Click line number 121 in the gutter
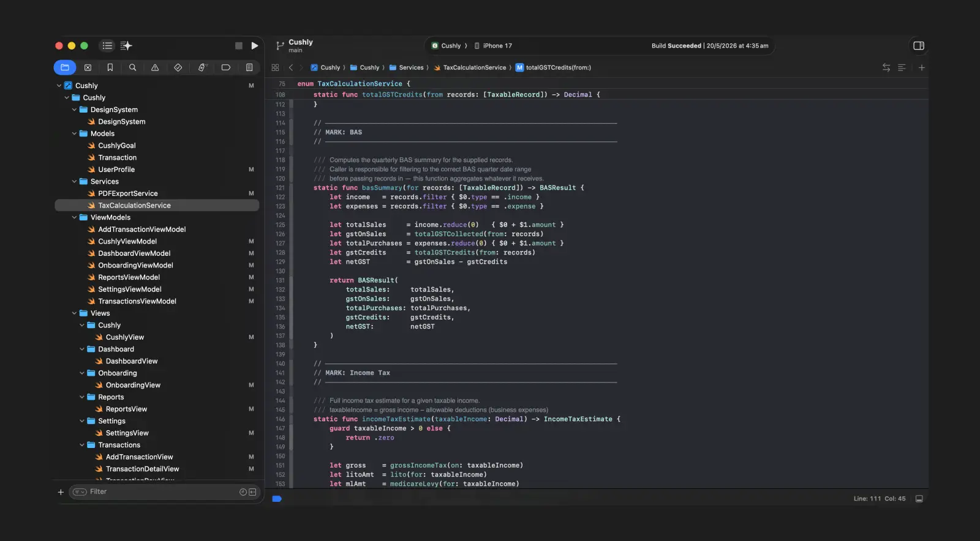 [280, 188]
